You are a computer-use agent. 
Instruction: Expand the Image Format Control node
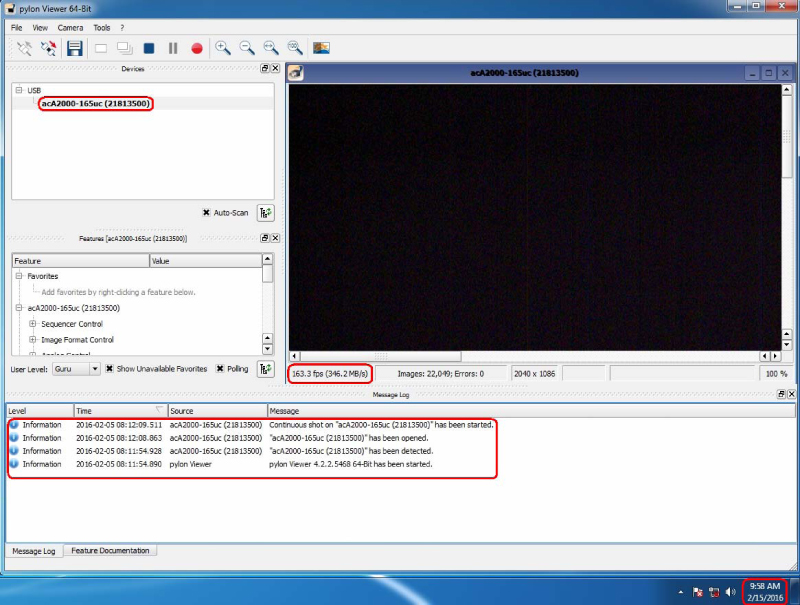33,340
